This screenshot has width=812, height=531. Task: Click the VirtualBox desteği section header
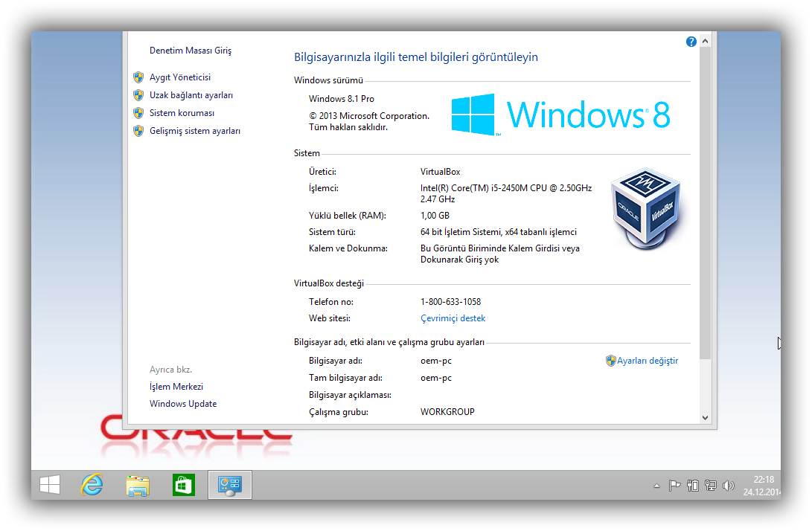pos(329,283)
